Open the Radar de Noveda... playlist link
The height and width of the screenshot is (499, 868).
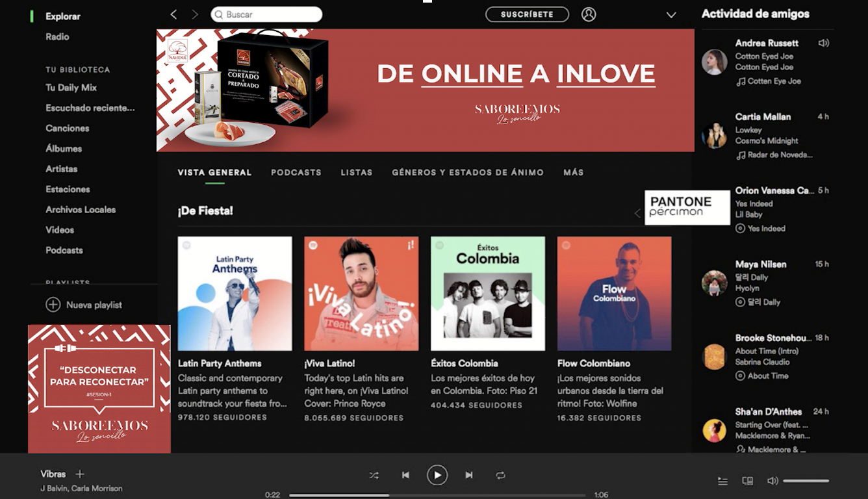tap(780, 155)
